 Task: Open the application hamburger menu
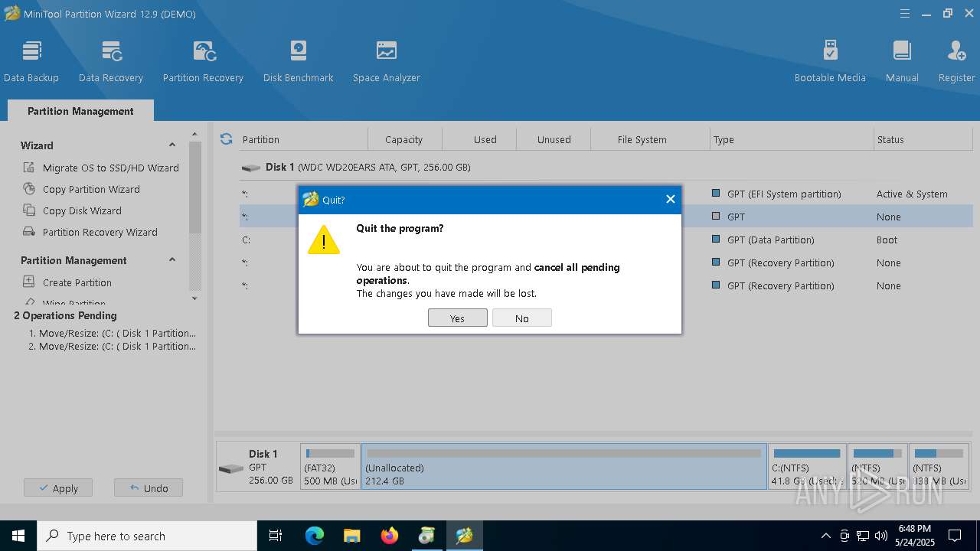coord(905,14)
